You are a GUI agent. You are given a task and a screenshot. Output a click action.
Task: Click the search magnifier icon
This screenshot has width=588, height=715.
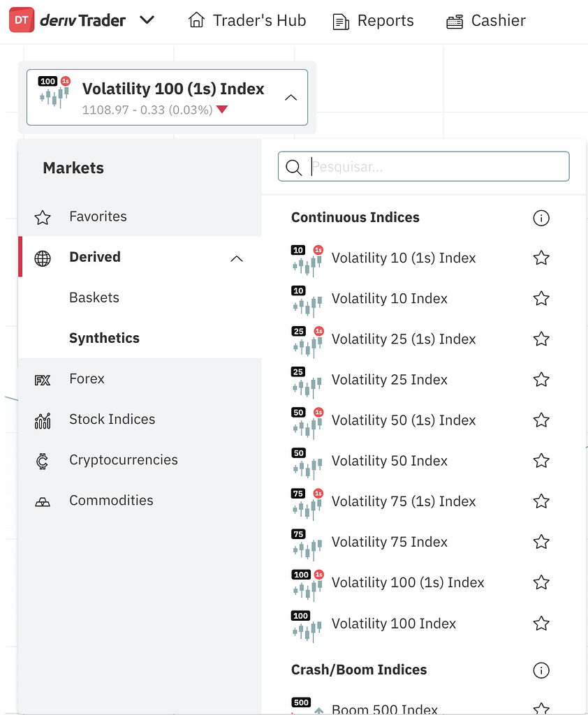(293, 167)
